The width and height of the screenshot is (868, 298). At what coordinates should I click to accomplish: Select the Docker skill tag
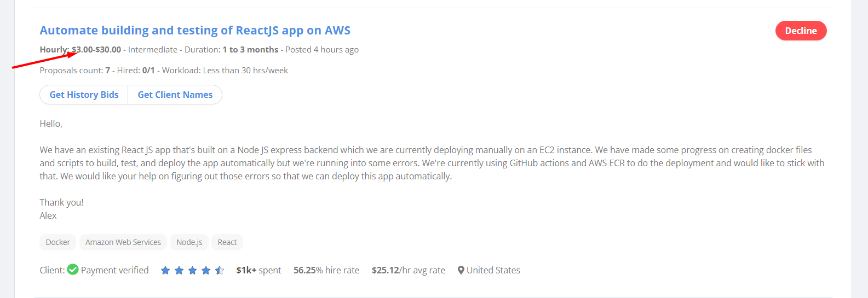[58, 242]
